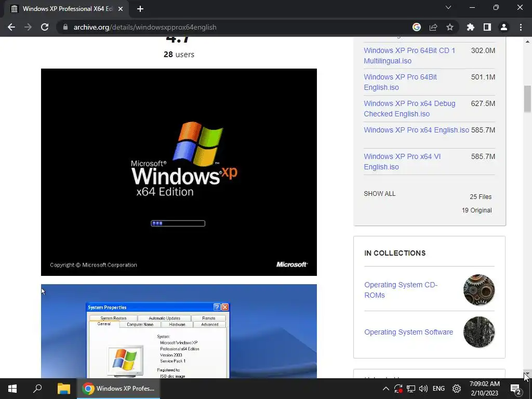Close the Windows XP Professional X64 tab
The image size is (532, 399).
121,9
